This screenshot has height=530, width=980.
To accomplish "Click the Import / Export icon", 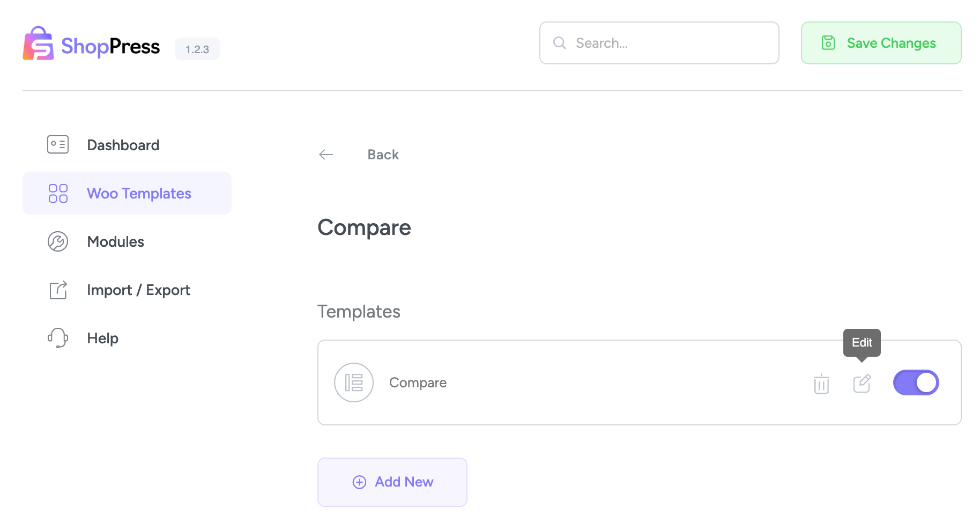I will tap(57, 290).
